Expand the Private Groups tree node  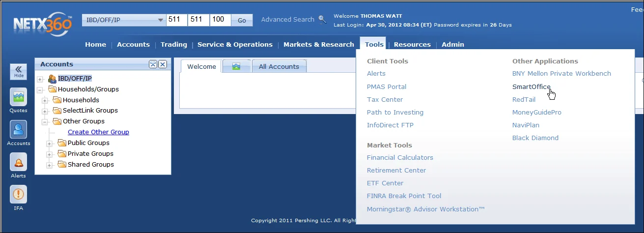click(x=50, y=154)
